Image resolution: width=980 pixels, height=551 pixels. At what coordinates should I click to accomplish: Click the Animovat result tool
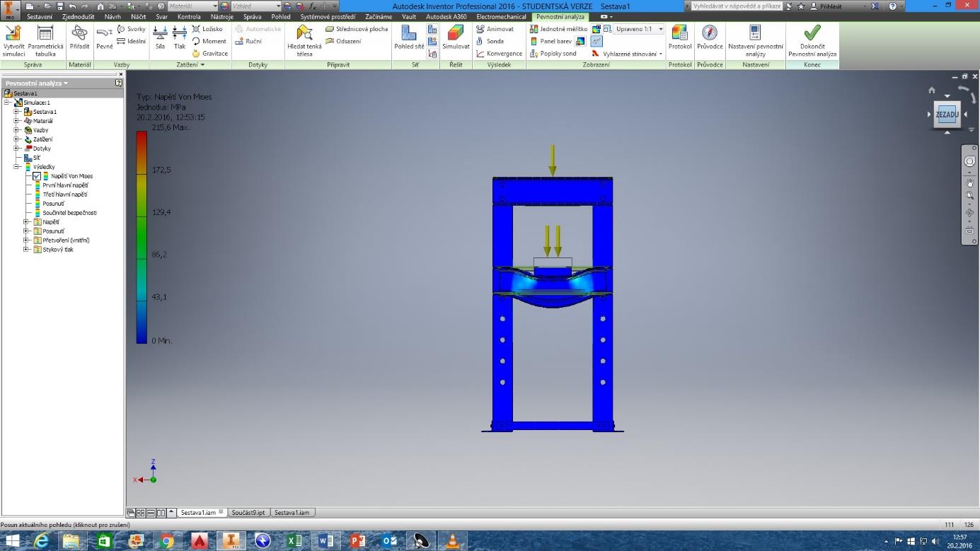tap(495, 29)
